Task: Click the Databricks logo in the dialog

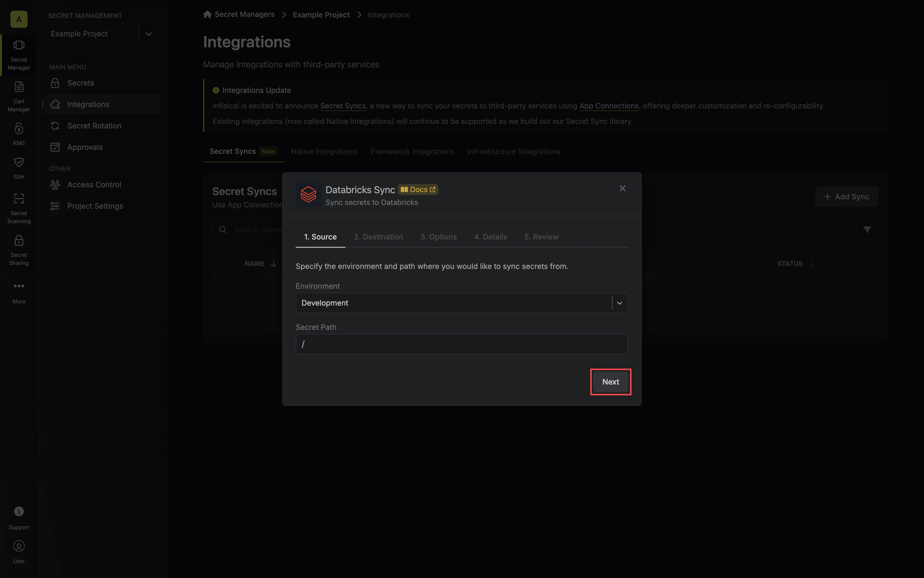Action: (x=308, y=194)
